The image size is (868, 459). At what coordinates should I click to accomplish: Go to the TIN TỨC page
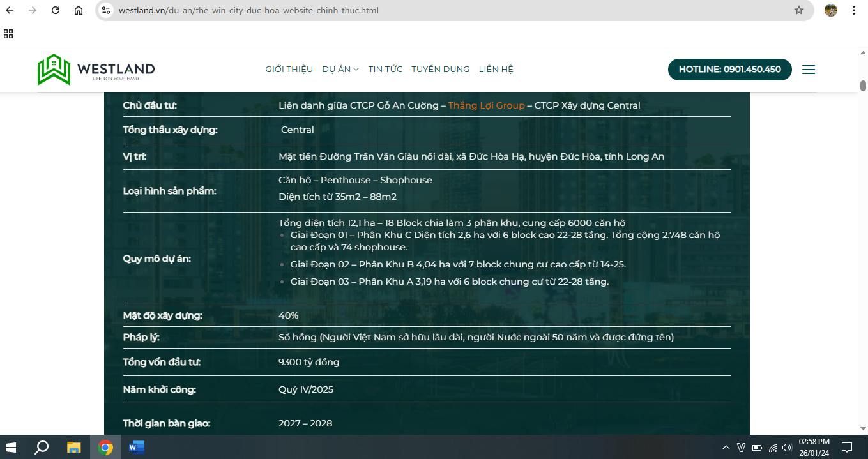coord(385,70)
